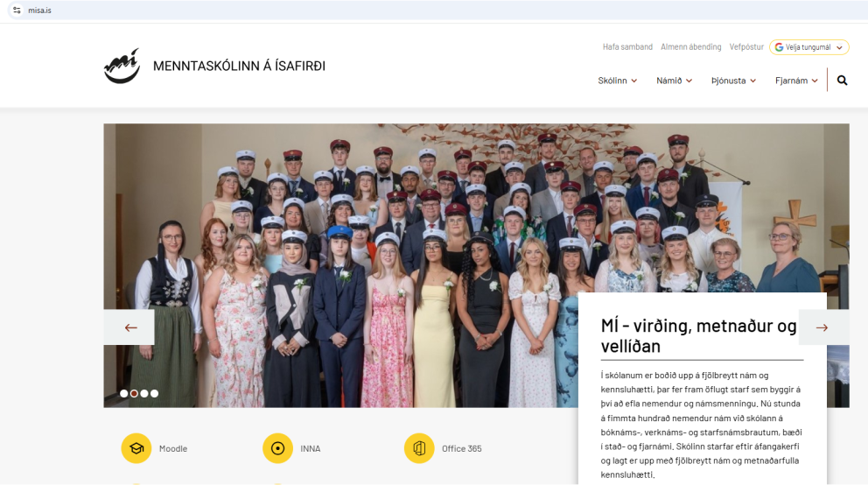Expand the Velja tungumál language dropdown

(809, 47)
